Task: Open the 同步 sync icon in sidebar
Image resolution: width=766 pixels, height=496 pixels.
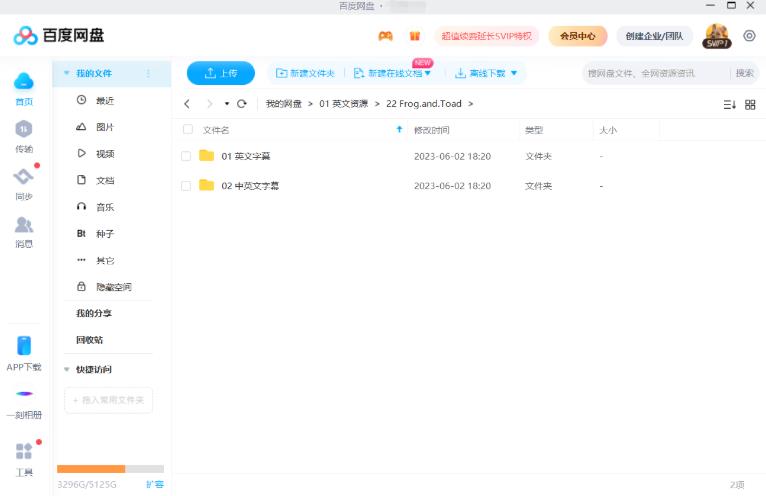Action: click(23, 176)
